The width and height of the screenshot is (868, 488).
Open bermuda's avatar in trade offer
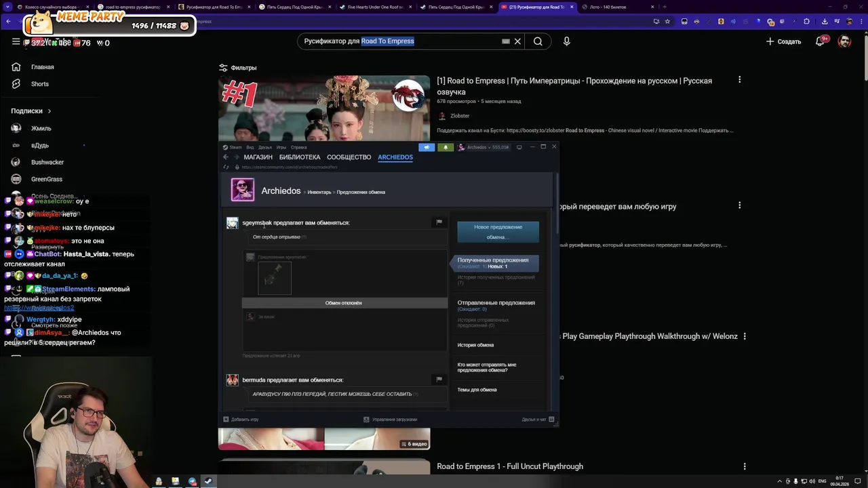click(x=232, y=380)
